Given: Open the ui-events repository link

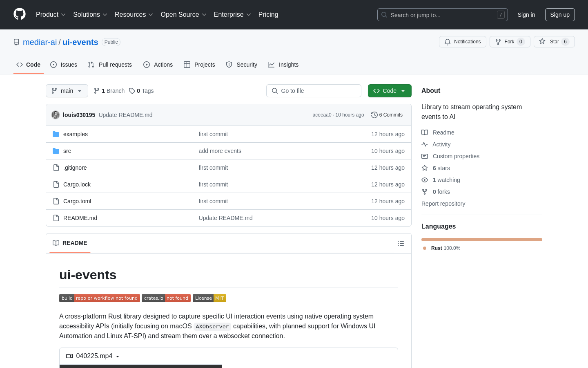Looking at the screenshot, I should point(80,42).
